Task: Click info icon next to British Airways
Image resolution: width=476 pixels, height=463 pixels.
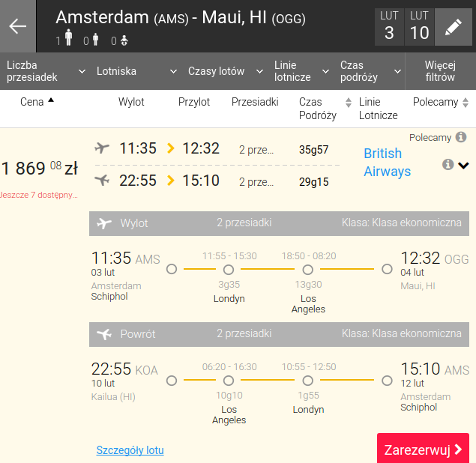Action: [x=448, y=165]
